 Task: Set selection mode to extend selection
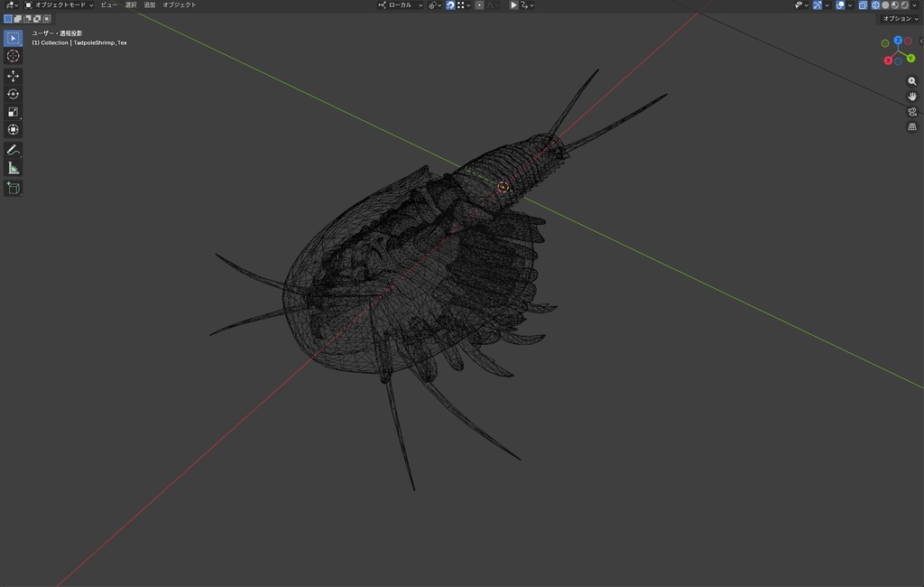pyautogui.click(x=18, y=19)
